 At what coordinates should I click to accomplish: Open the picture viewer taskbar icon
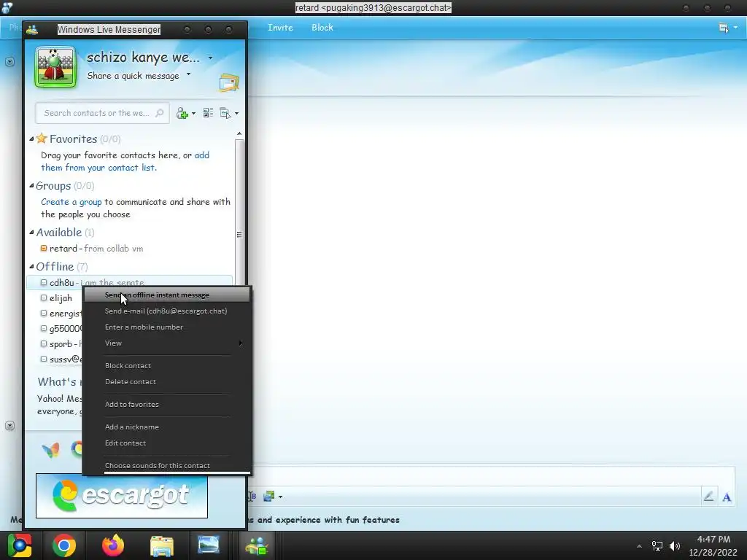pyautogui.click(x=209, y=545)
